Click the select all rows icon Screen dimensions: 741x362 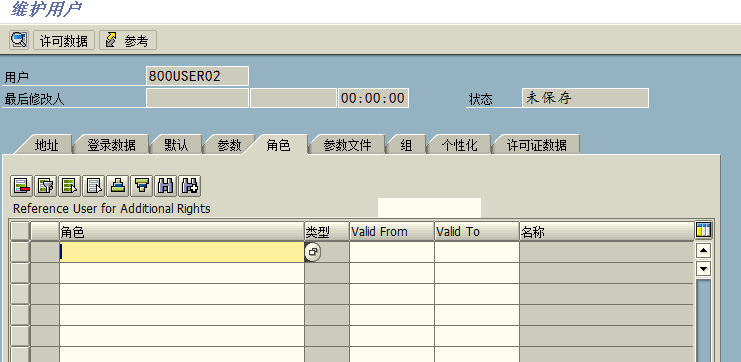coord(70,186)
